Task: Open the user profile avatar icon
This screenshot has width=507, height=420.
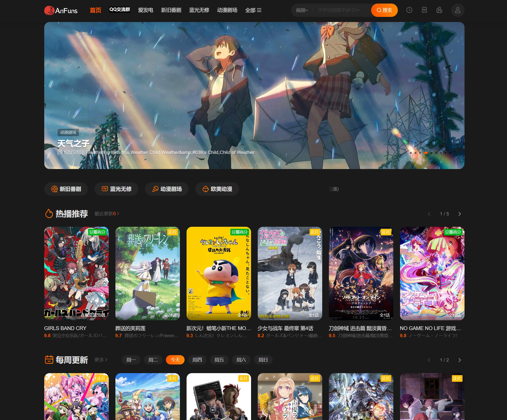Action: point(457,10)
